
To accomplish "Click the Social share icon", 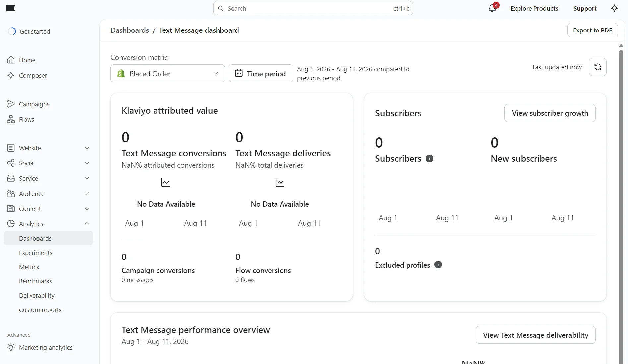I will (11, 163).
